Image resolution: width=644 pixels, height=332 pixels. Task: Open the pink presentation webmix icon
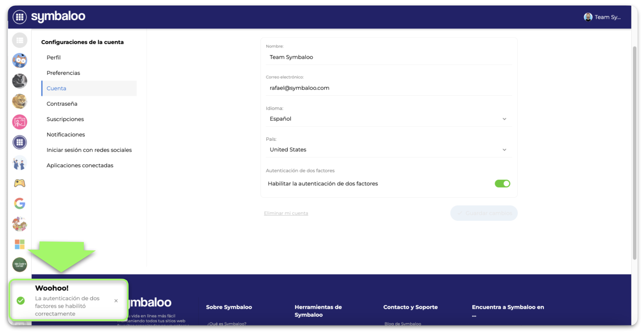click(20, 122)
